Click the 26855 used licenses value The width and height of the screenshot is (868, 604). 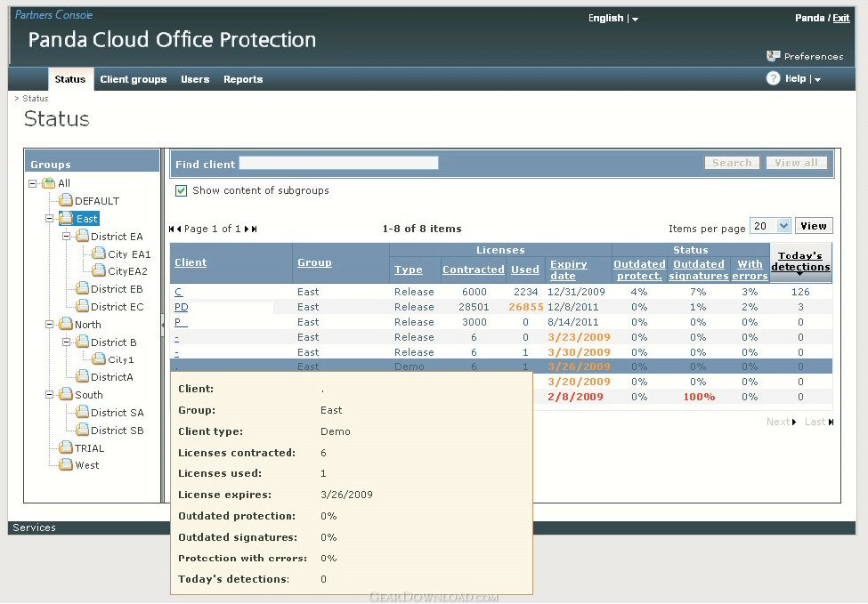pyautogui.click(x=526, y=307)
